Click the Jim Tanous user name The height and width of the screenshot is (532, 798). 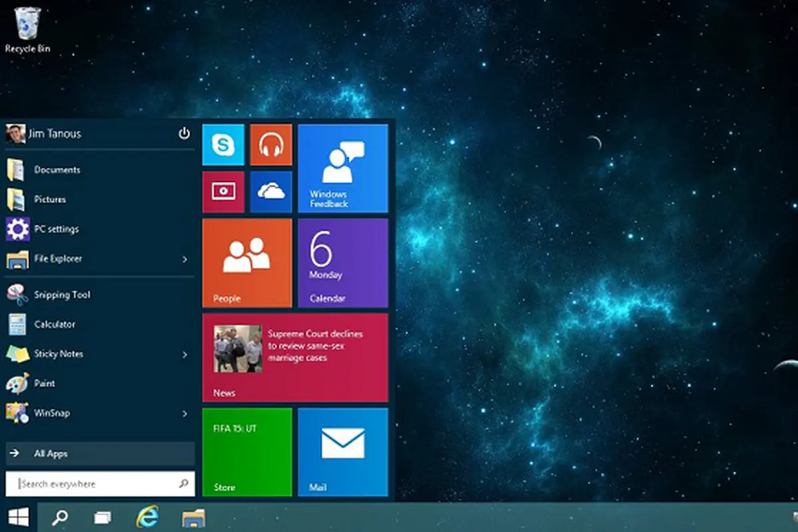coord(55,134)
